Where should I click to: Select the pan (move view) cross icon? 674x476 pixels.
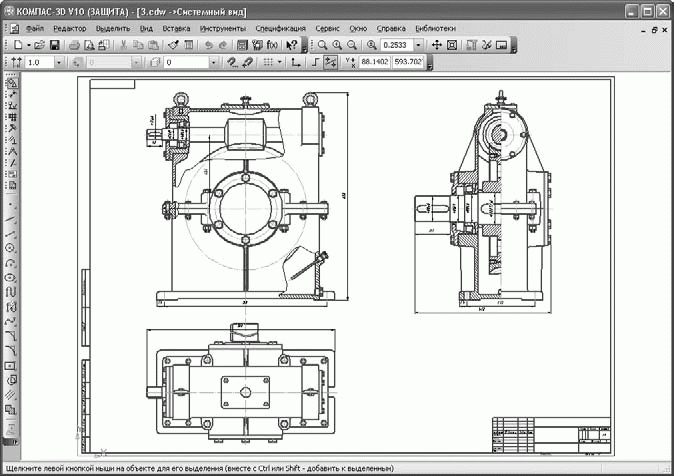(x=437, y=45)
